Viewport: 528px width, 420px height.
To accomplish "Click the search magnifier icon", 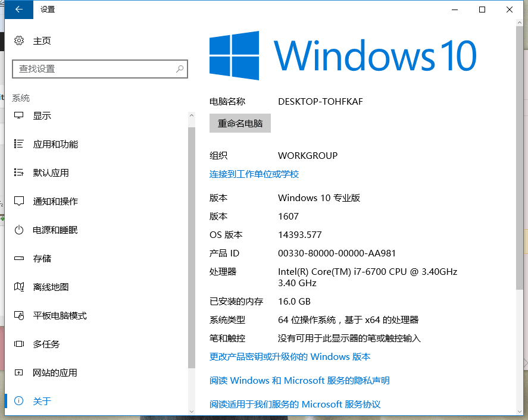I will point(179,69).
